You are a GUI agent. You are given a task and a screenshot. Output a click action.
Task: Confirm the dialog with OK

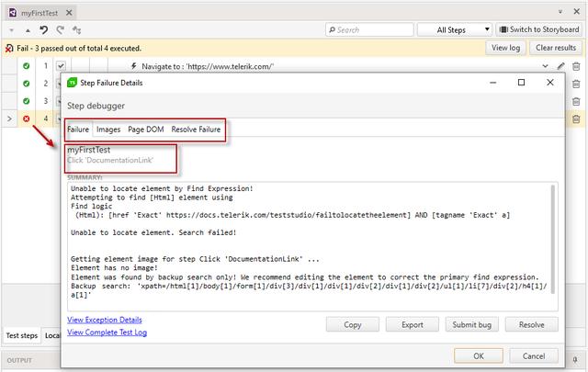[x=479, y=355]
